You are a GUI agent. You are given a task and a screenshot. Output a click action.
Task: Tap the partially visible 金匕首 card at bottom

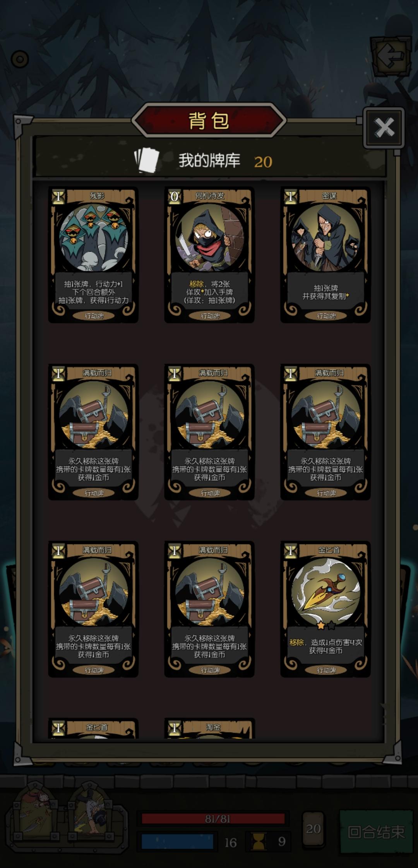[x=93, y=728]
